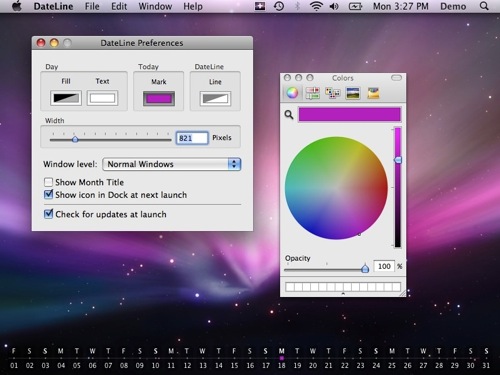Click the Width pixels input field

[x=192, y=138]
